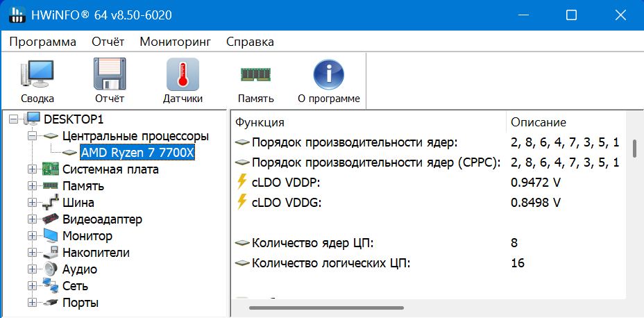Select the Видеоадаптер label in tree

(102, 219)
